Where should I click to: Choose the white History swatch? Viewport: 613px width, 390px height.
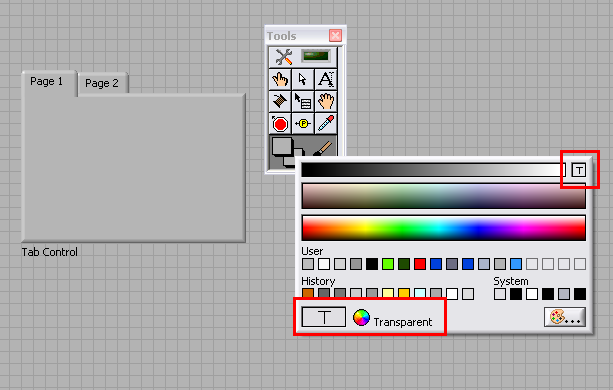[452, 294]
